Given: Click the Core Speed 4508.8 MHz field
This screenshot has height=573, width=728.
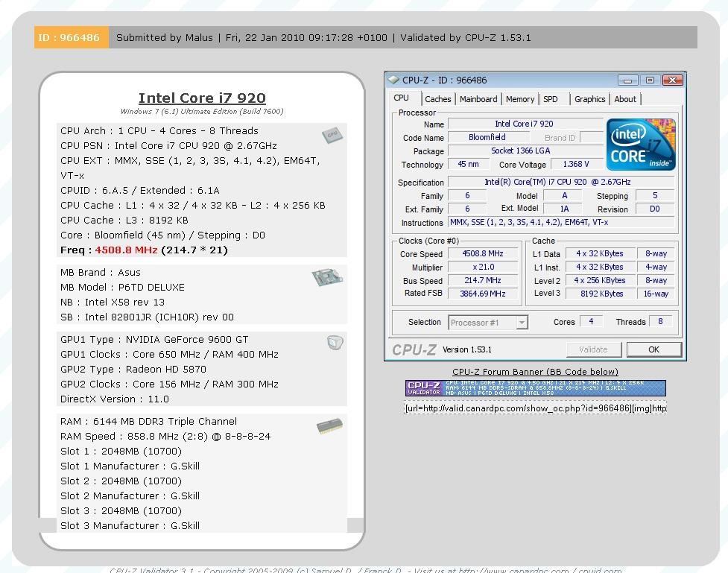Looking at the screenshot, I should pyautogui.click(x=483, y=253).
